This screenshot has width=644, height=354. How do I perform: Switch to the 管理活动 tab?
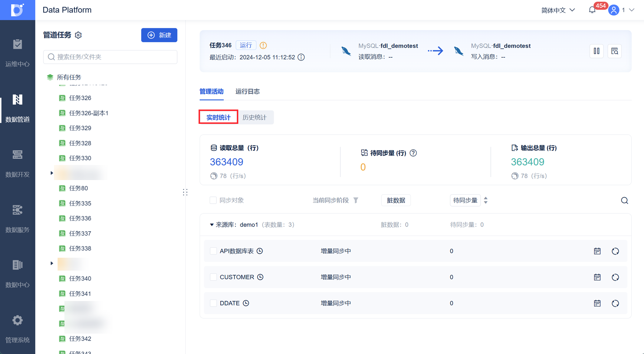(x=211, y=92)
